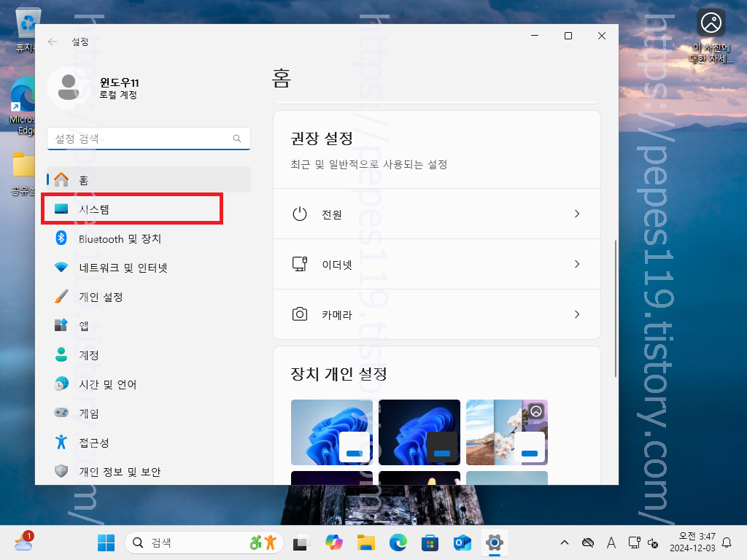Minimize the 설정 window

click(535, 36)
